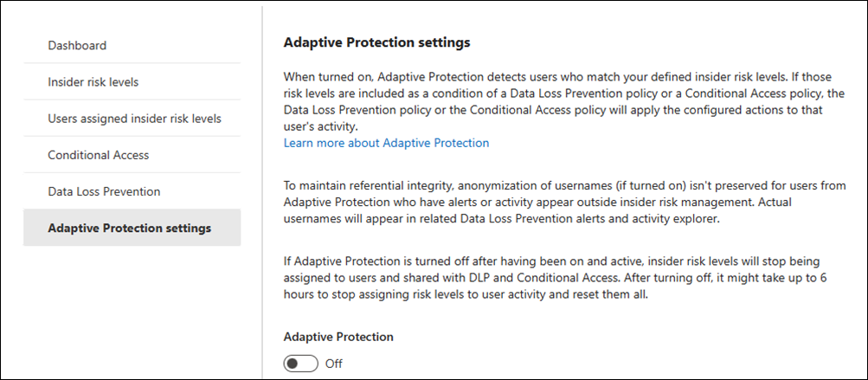Select the Adaptive Protection settings sidebar item
Screen dimensions: 868x380
(130, 229)
